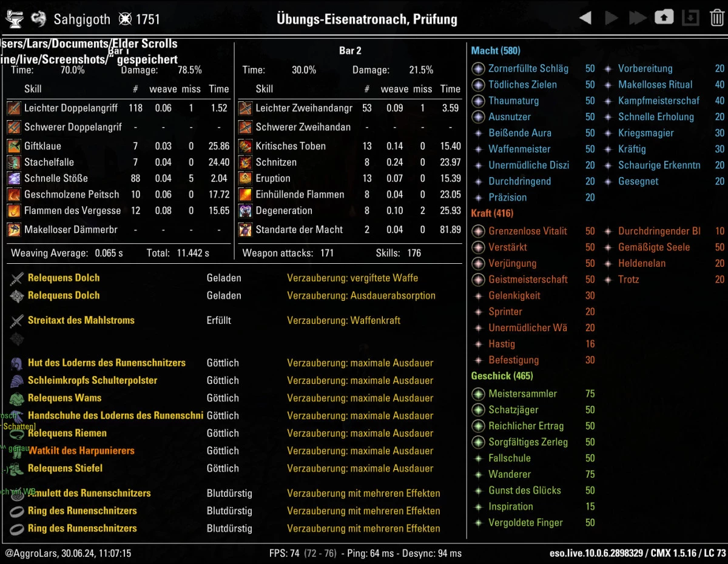Click the title Übungs-Eisenatronach, Prüfung
Screen dimensions: 728x564
(367, 19)
